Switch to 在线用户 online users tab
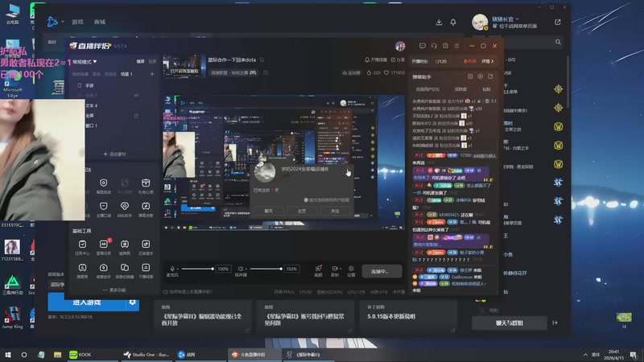This screenshot has width=644, height=362. [427, 89]
